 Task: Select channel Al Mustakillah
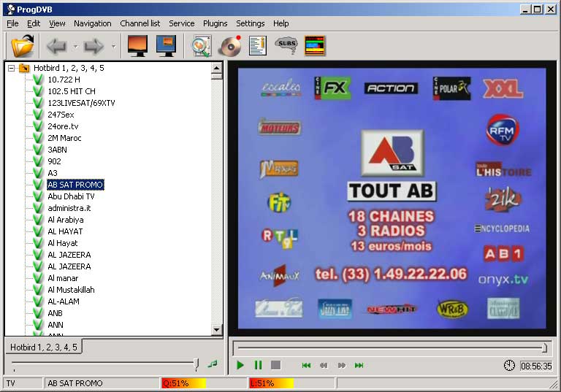71,290
